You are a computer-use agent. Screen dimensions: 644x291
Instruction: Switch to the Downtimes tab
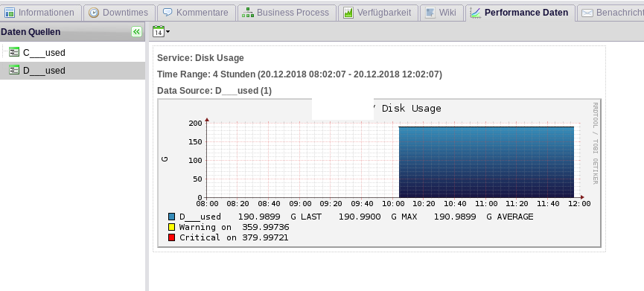click(119, 13)
